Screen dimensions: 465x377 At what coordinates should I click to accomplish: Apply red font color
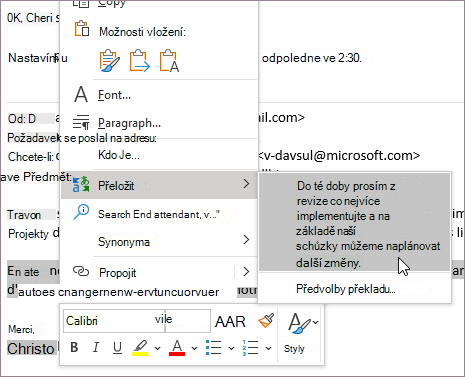(177, 348)
